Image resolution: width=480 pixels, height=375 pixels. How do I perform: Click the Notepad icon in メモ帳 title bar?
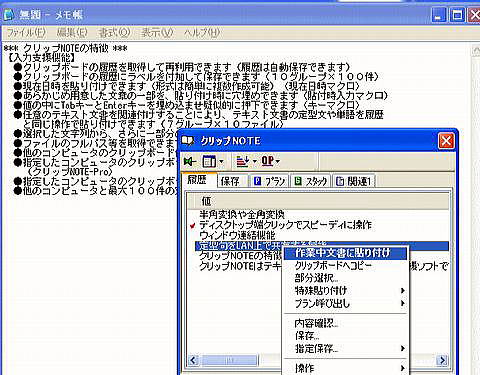[x=9, y=15]
